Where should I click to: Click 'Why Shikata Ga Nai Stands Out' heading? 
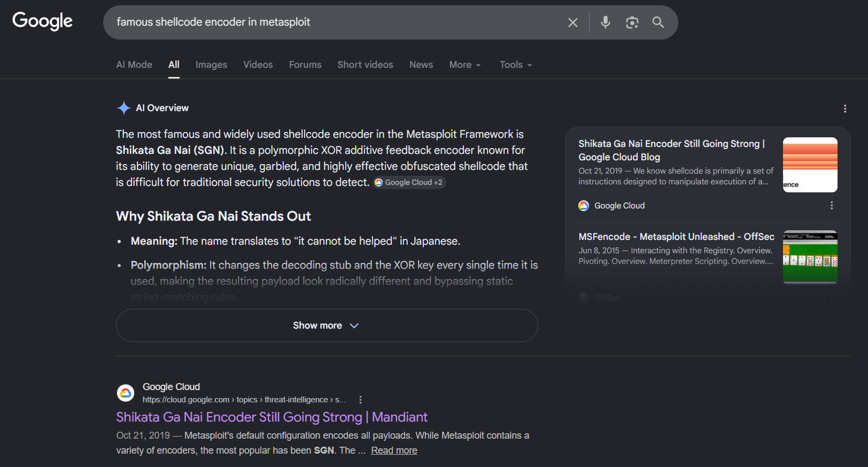(213, 216)
